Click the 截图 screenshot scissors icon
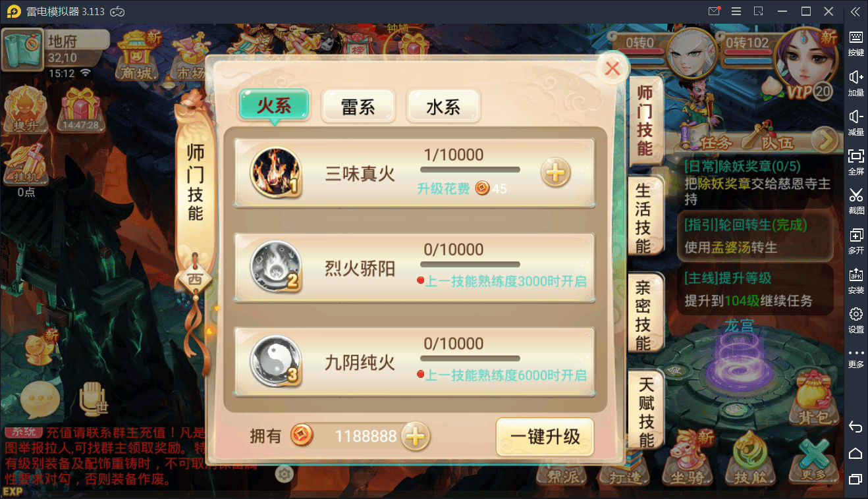This screenshot has height=499, width=868. click(x=855, y=200)
